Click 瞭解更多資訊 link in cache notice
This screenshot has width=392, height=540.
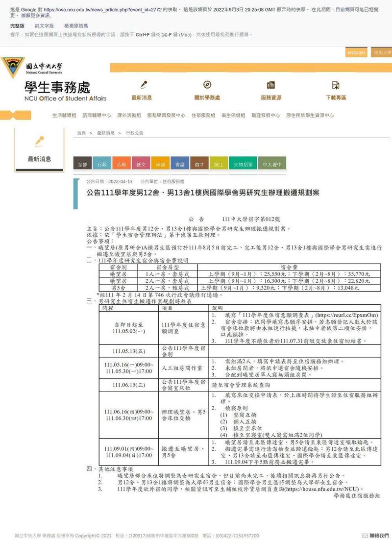(x=36, y=16)
